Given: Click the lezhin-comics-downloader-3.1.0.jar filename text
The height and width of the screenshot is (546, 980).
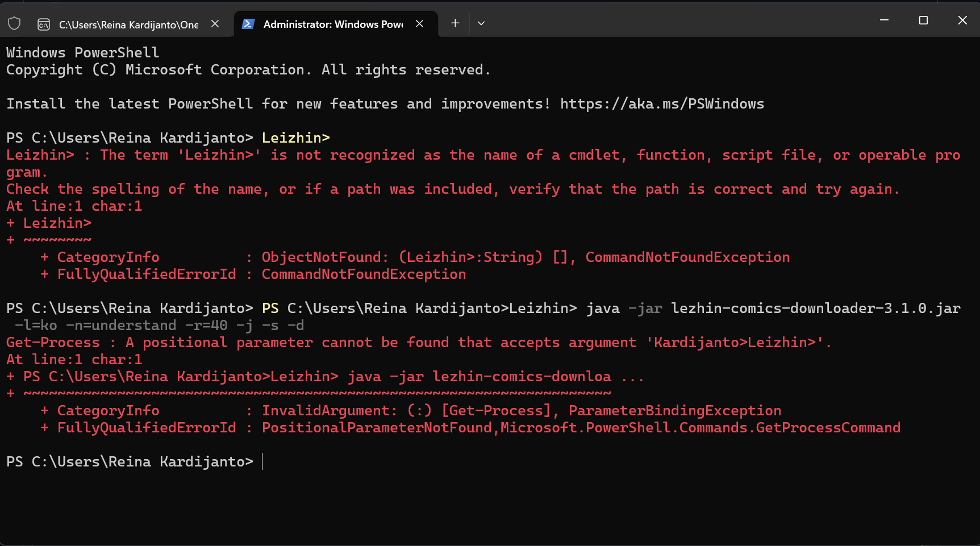Looking at the screenshot, I should coord(815,308).
